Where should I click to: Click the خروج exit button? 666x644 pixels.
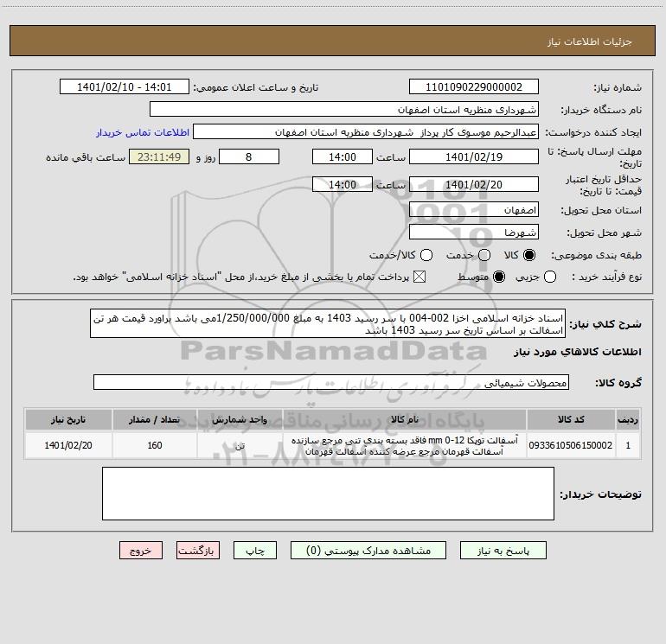tap(141, 551)
